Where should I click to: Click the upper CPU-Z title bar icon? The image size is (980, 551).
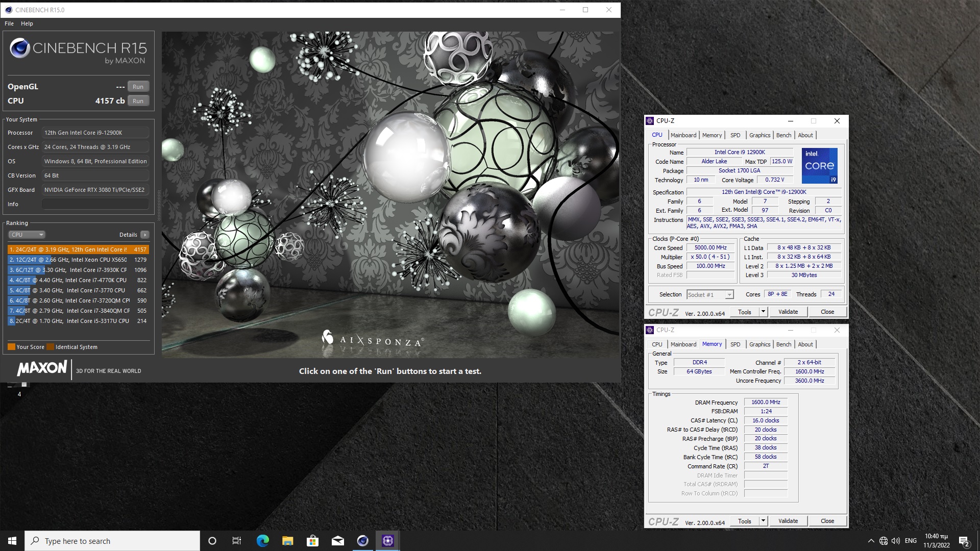click(x=650, y=121)
